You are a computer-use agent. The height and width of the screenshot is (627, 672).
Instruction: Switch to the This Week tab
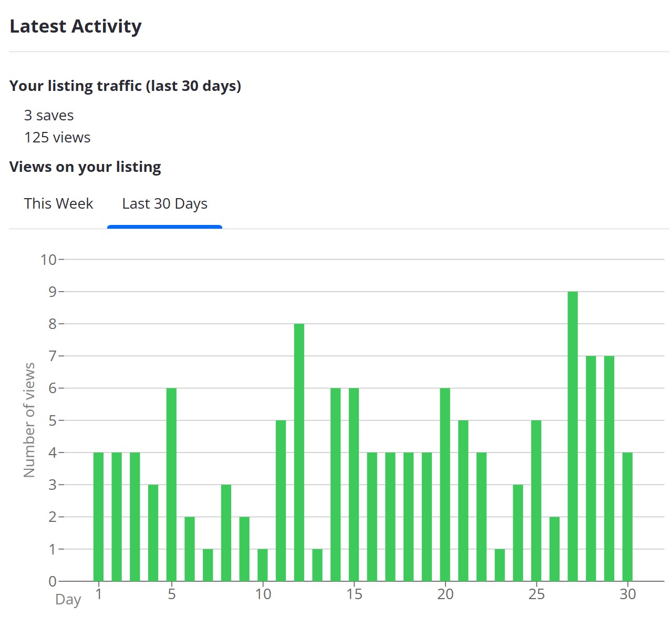[x=58, y=204]
